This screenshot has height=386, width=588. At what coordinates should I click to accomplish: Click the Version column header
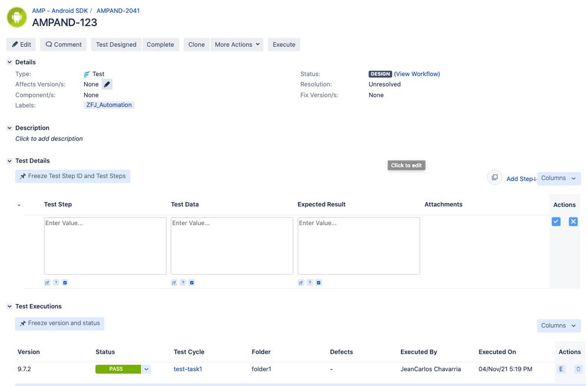[x=28, y=352]
